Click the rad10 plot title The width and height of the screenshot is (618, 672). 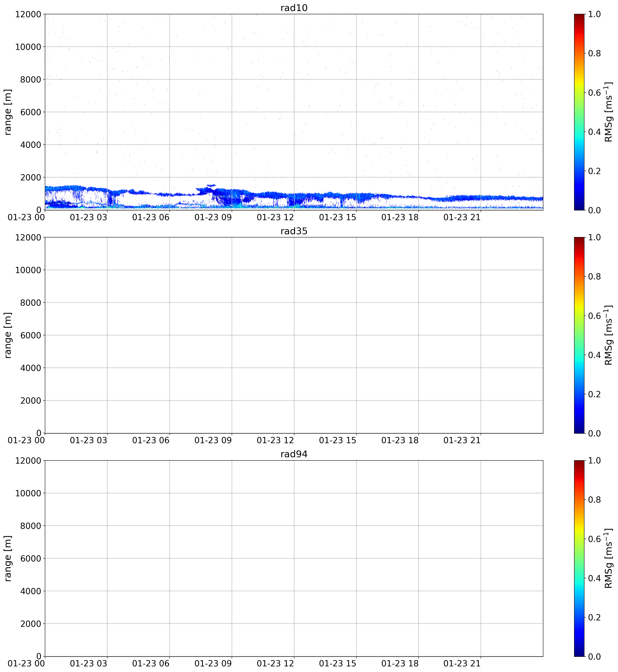point(294,8)
